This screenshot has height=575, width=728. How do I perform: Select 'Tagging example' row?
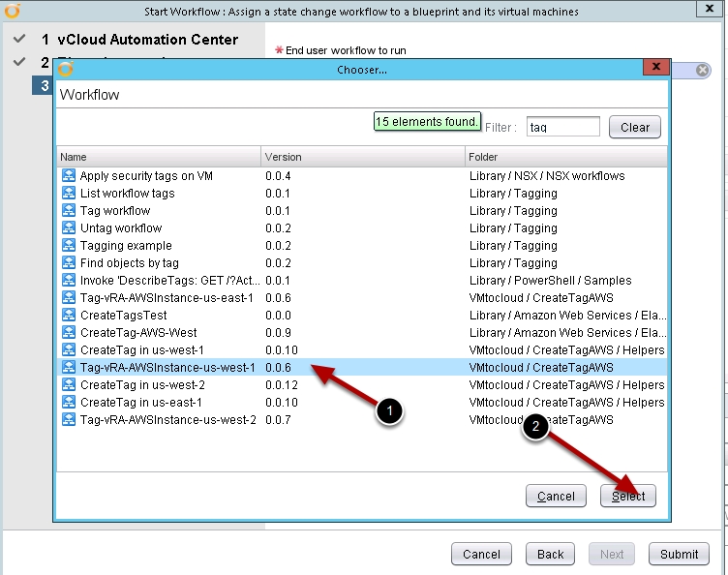coord(362,245)
